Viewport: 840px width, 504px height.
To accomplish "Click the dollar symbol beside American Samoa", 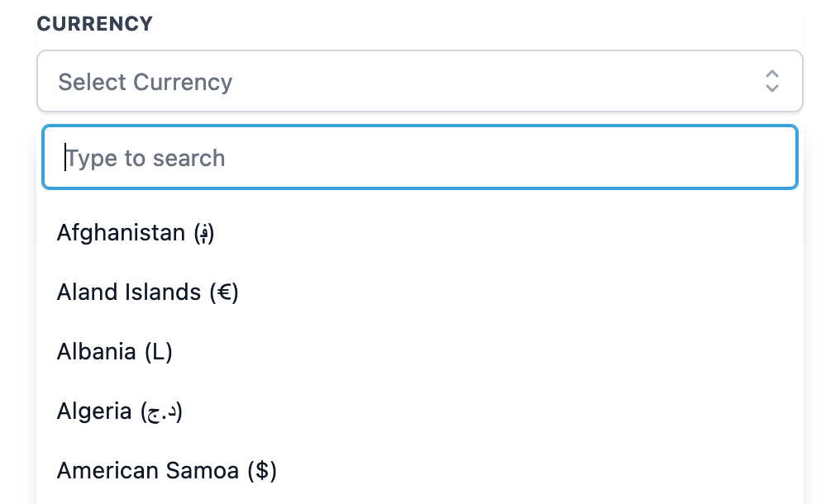I will click(x=263, y=471).
